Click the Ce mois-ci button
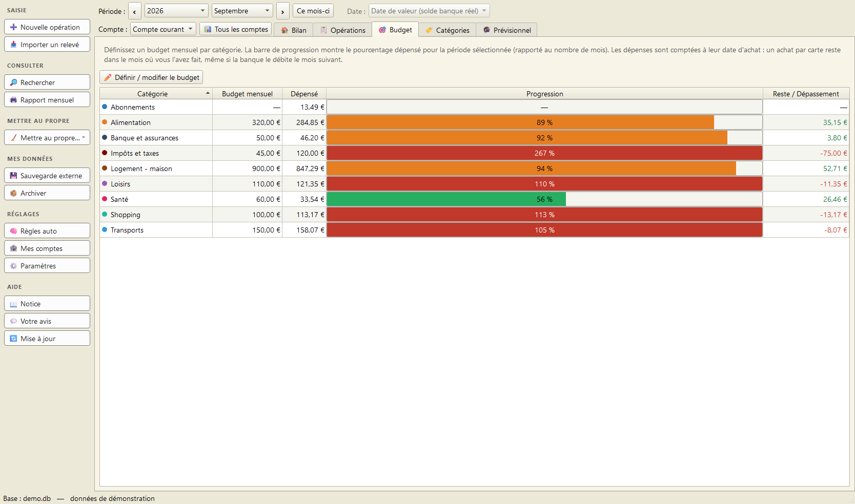855x504 pixels. click(313, 11)
